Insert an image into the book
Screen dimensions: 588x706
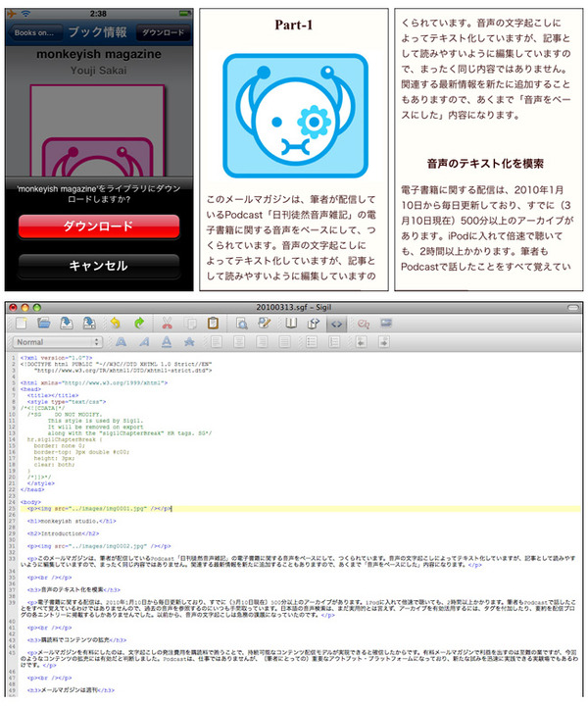pos(386,323)
